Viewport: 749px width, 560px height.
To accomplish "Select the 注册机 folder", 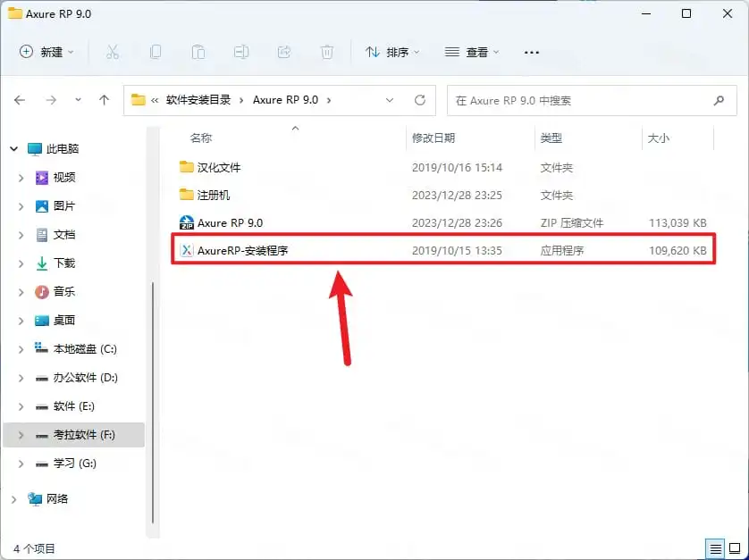I will pos(213,196).
